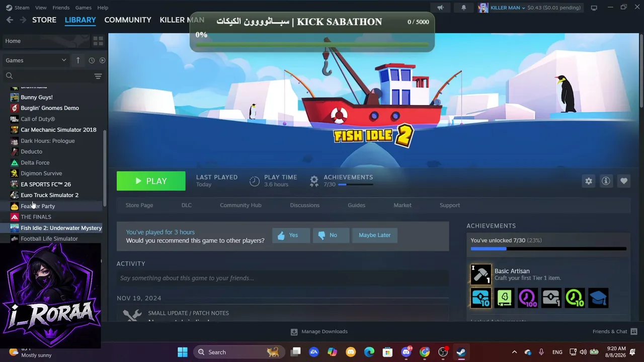
Task: Open the Support link
Action: [x=450, y=205]
